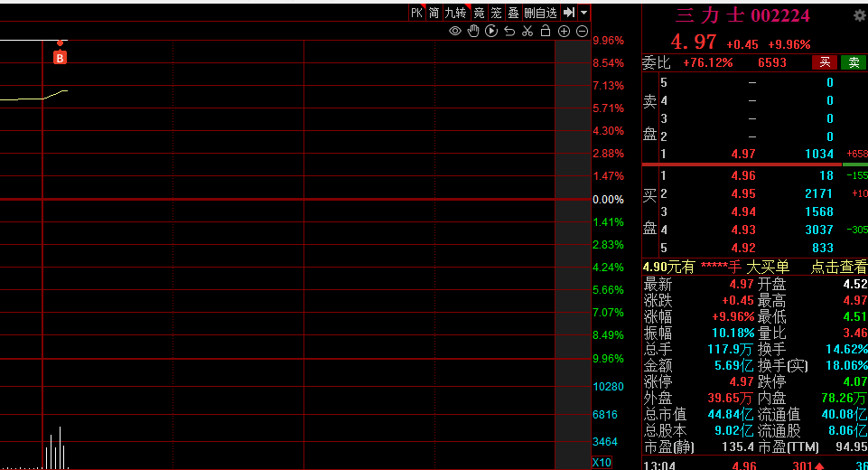Click the jump-to-end arrow icon
The height and width of the screenshot is (470, 868).
click(x=568, y=12)
